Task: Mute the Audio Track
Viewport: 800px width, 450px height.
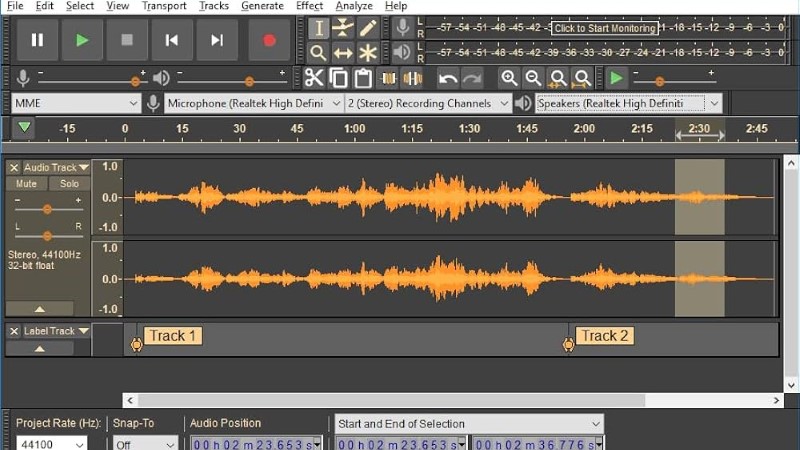Action: click(26, 184)
